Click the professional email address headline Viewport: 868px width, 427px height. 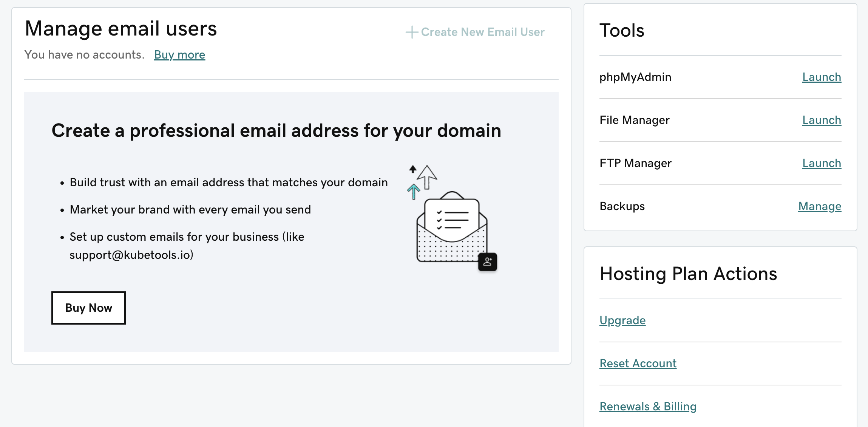coord(276,131)
